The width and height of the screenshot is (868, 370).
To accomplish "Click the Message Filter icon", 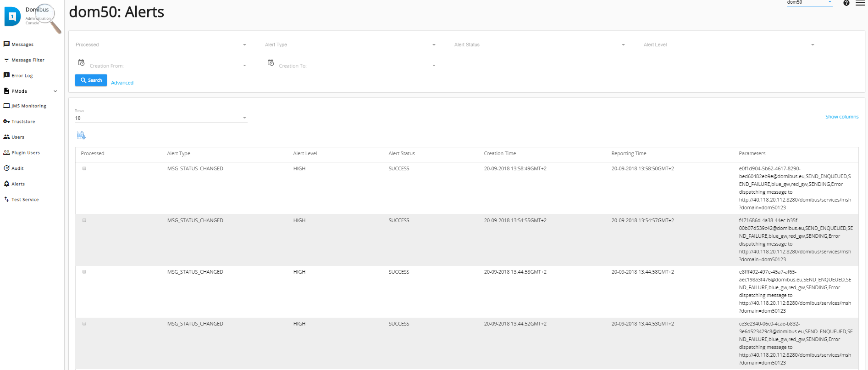I will (6, 60).
